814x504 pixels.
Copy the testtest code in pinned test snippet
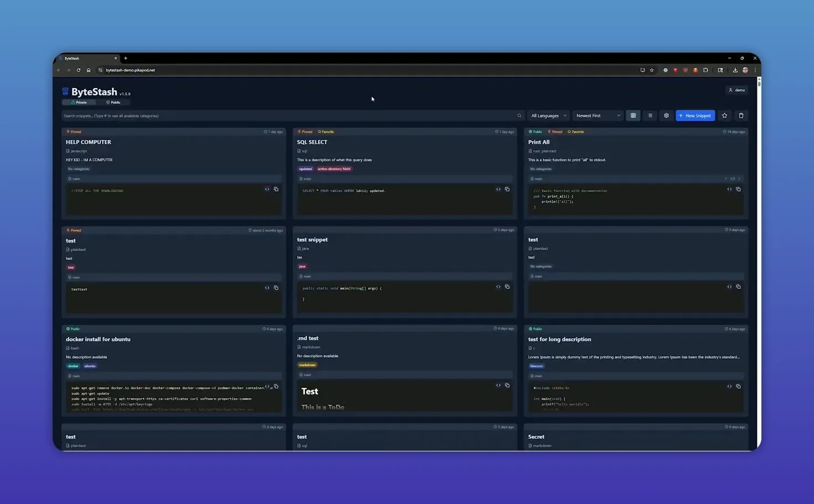tap(276, 288)
